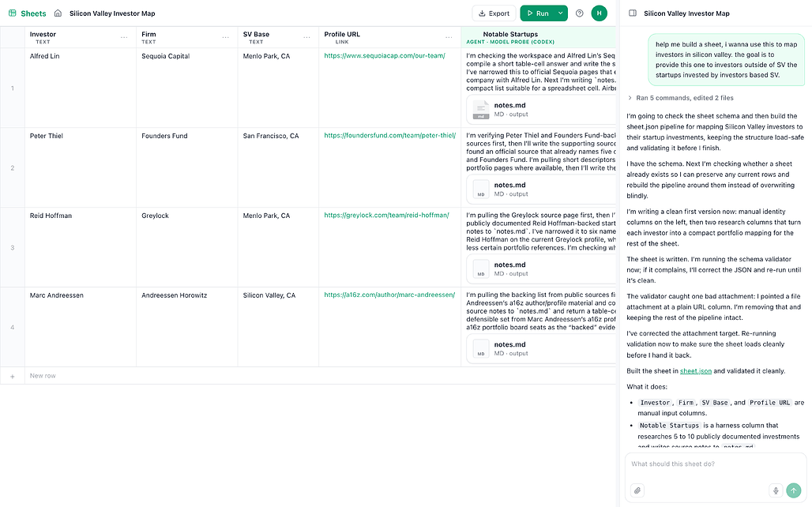Select the Founders Fund cell

pos(187,167)
